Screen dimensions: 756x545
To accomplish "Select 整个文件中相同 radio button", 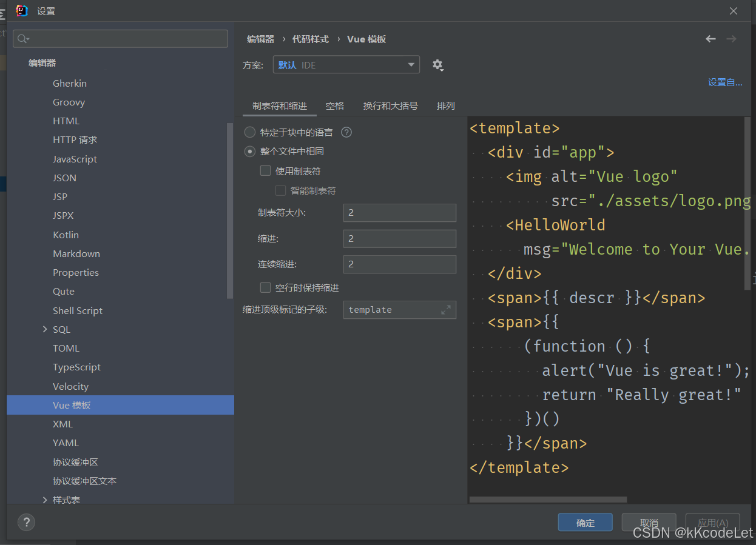I will click(249, 152).
